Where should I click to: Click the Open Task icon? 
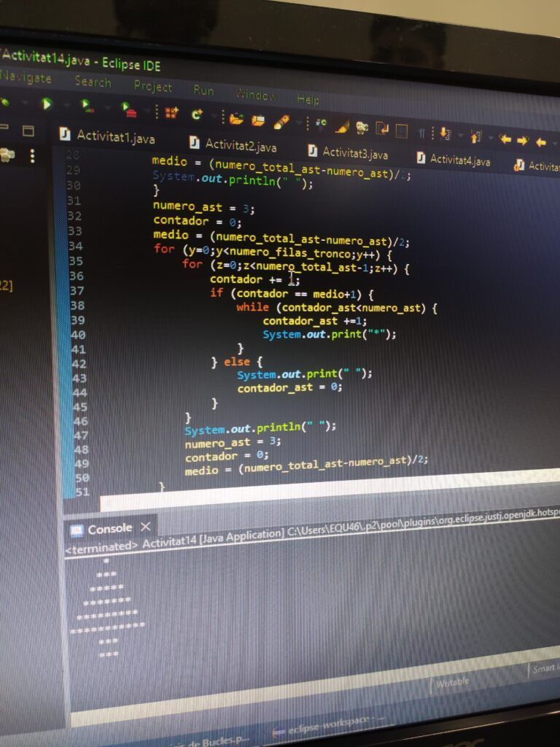[x=258, y=120]
